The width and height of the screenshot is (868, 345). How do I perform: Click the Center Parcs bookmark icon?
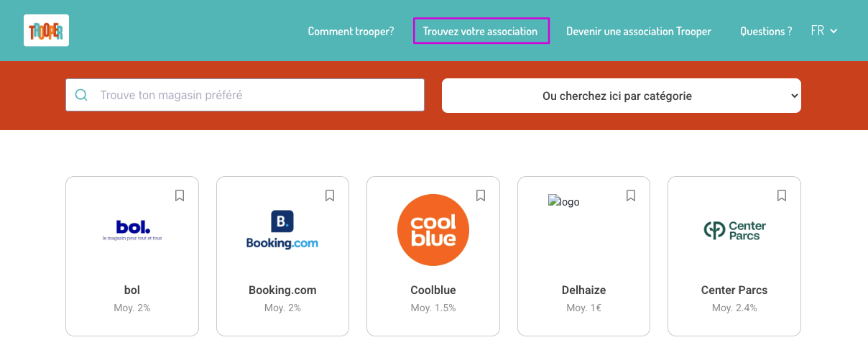click(x=782, y=195)
